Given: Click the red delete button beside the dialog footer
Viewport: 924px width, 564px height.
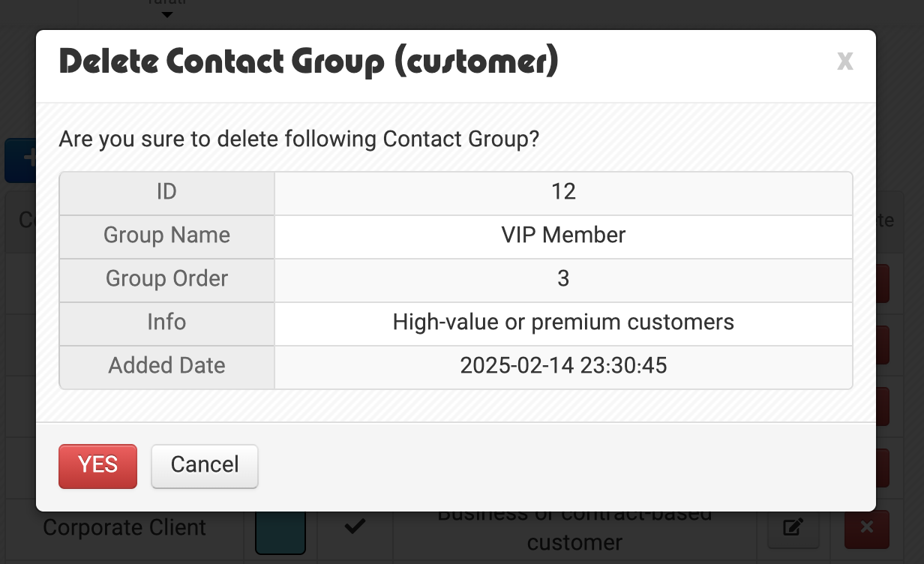Looking at the screenshot, I should pyautogui.click(x=883, y=467).
